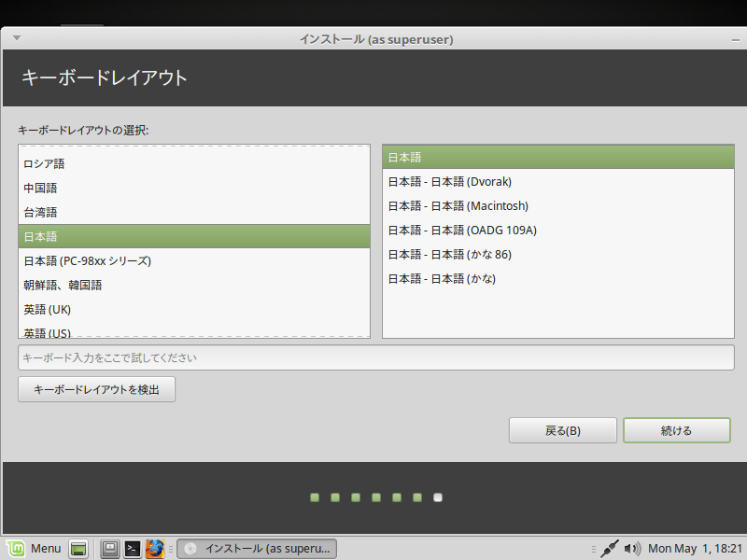Click the 続ける continue button

pyautogui.click(x=676, y=430)
